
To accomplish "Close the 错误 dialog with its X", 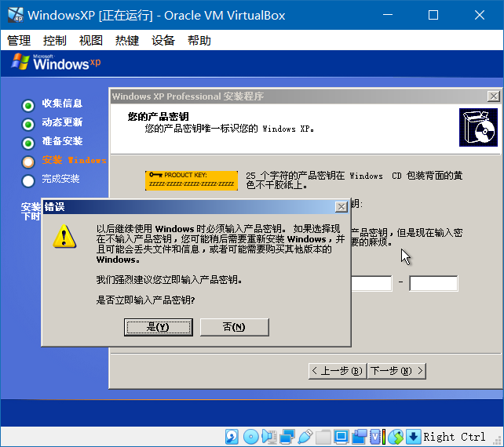I will point(341,207).
